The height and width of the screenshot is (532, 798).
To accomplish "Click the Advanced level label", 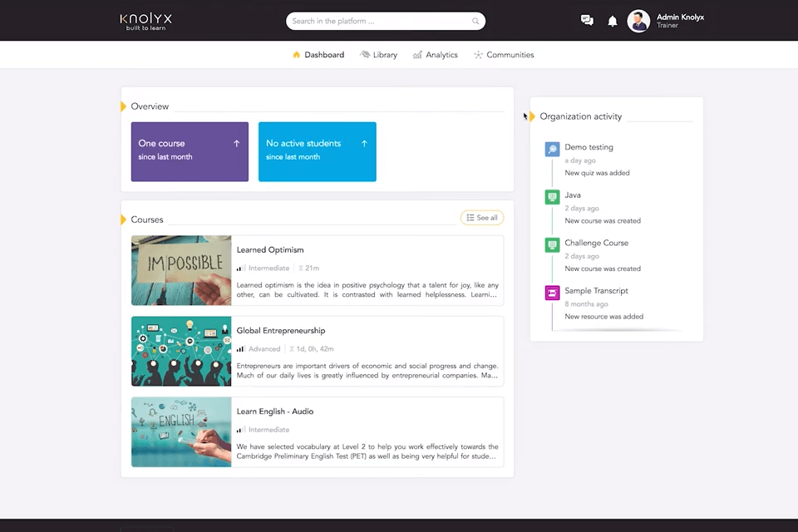I will [x=264, y=349].
